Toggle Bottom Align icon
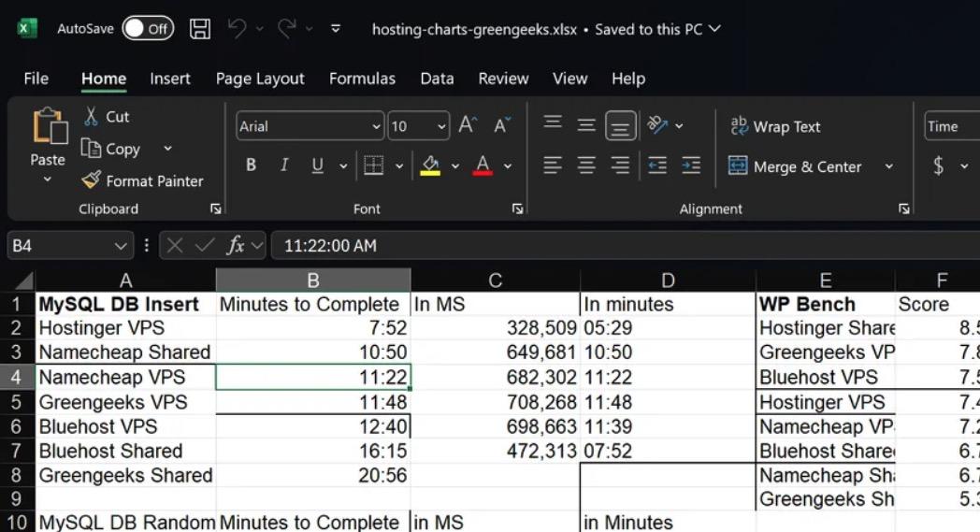The height and width of the screenshot is (532, 980). [621, 125]
